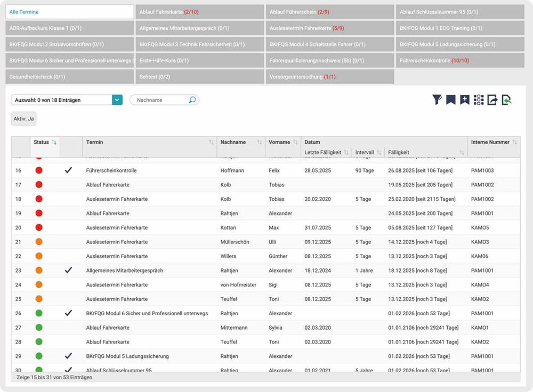Toggle checkmark in BKrFQG Modul 6 row
This screenshot has width=533, height=392.
click(x=68, y=313)
